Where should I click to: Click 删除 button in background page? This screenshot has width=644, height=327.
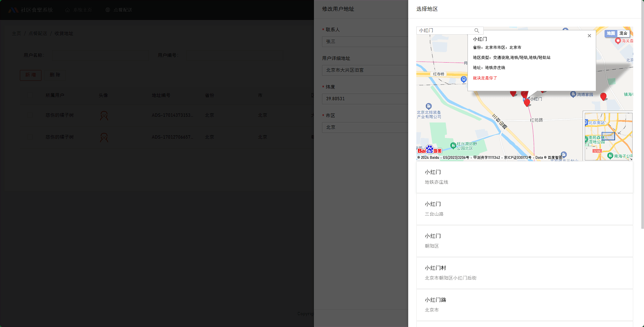[x=55, y=75]
